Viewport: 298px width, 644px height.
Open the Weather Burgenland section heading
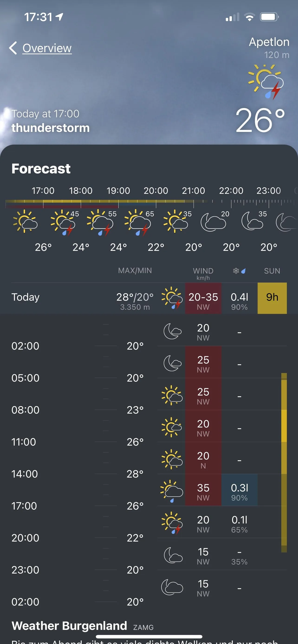click(69, 626)
